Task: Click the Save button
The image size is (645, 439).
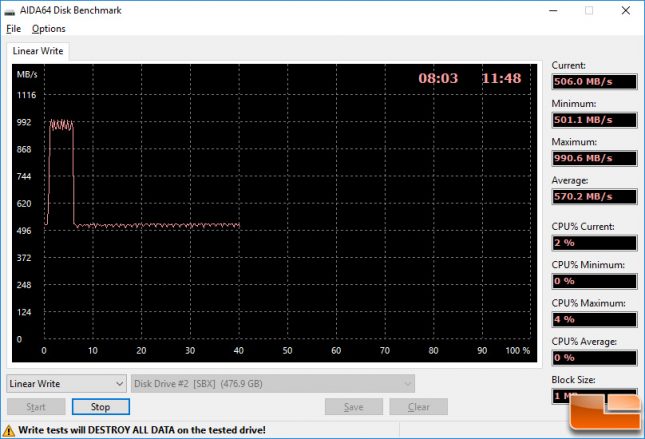Action: 354,407
